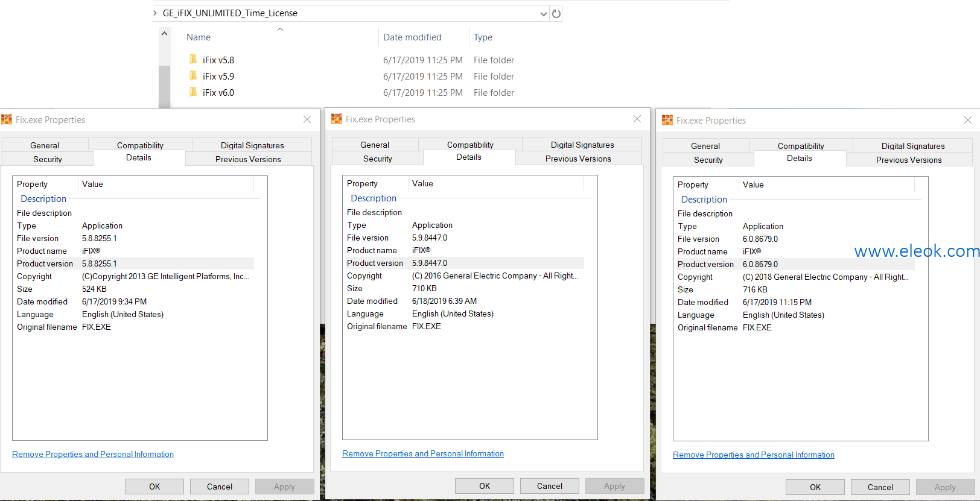Viewport: 980px width, 501px height.
Task: Click the (C) 2016 General Electric Company copyright value
Action: click(495, 276)
